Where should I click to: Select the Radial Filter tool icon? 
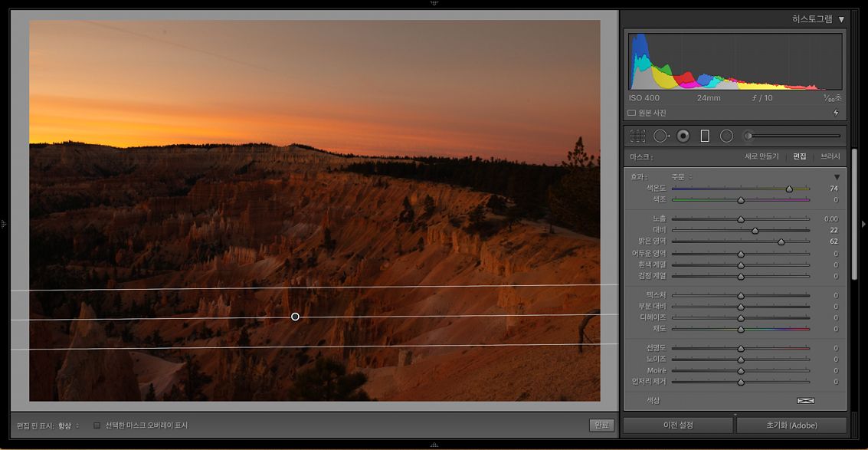tap(726, 136)
